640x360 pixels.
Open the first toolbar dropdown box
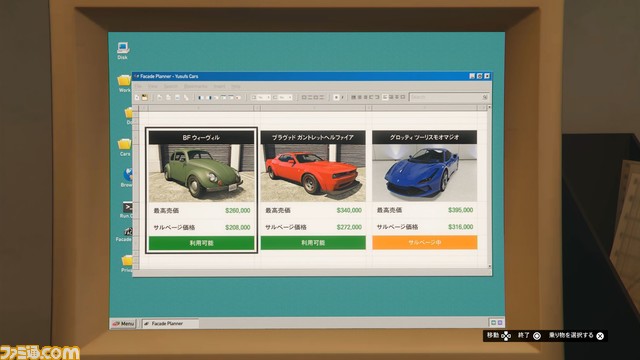[260, 98]
